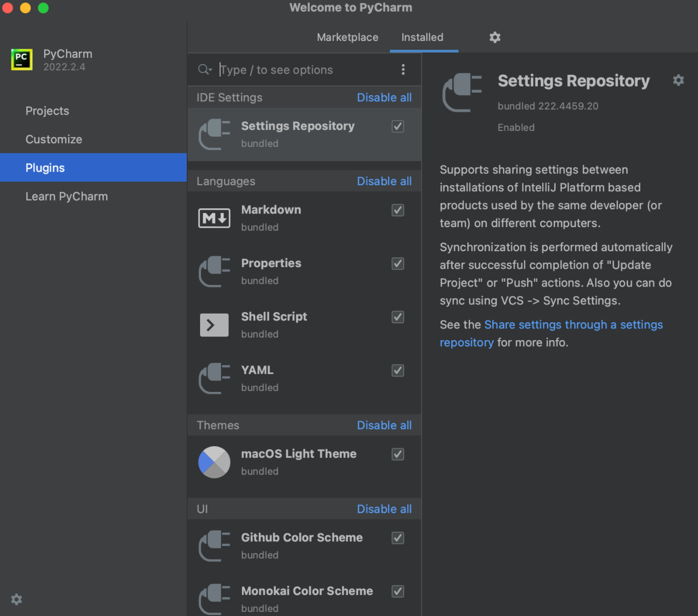The image size is (698, 616).
Task: Click the green macOS zoom window button
Action: [x=43, y=8]
